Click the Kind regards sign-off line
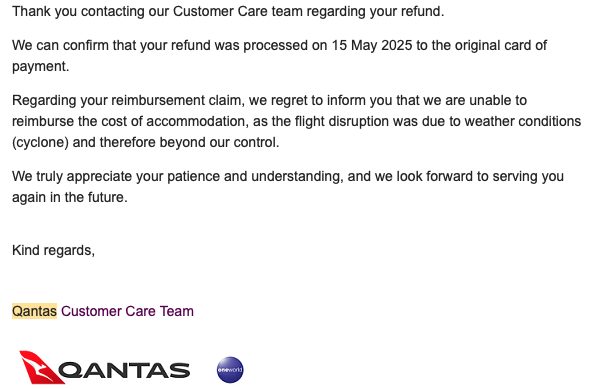 [x=53, y=250]
